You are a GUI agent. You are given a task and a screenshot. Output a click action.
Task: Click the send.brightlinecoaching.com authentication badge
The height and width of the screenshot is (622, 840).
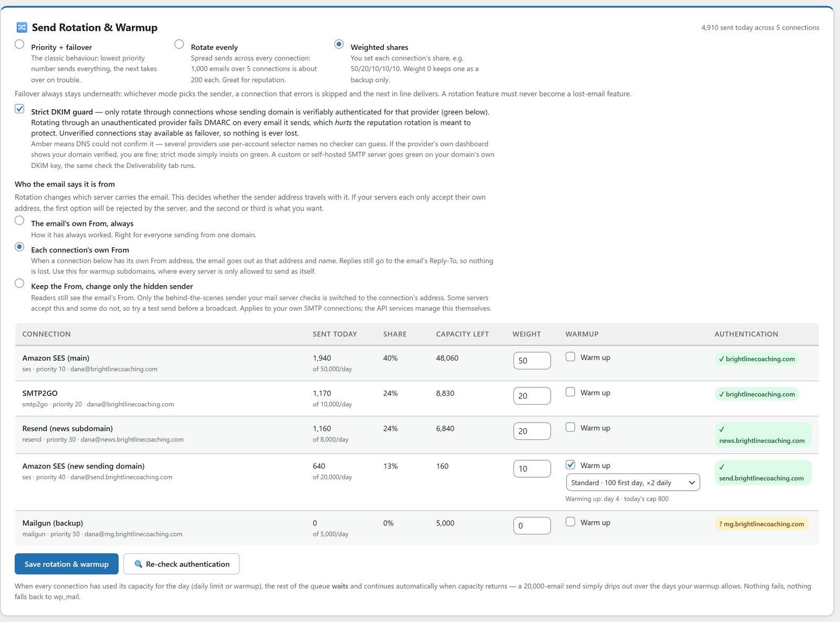coord(763,472)
